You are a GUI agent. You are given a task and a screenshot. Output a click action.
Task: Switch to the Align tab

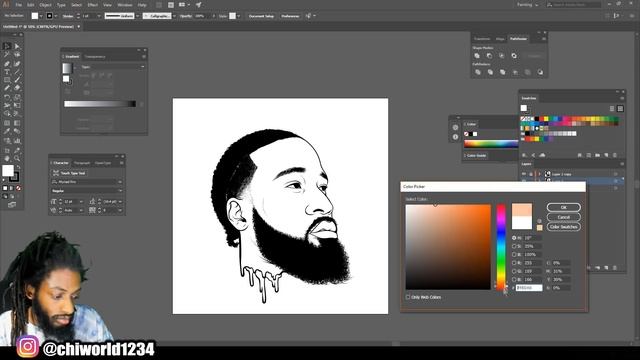point(500,39)
